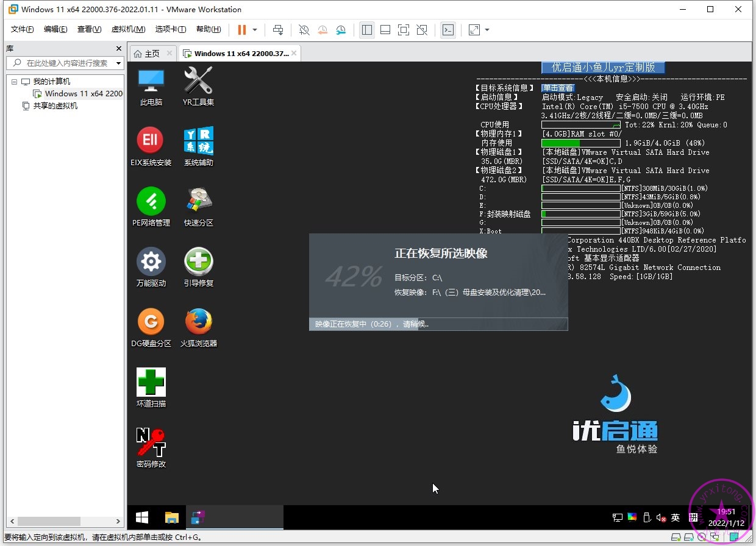Viewport: 756px width, 546px height.
Task: Launch the 火狐浏览器 Firefox icon
Action: tap(198, 327)
